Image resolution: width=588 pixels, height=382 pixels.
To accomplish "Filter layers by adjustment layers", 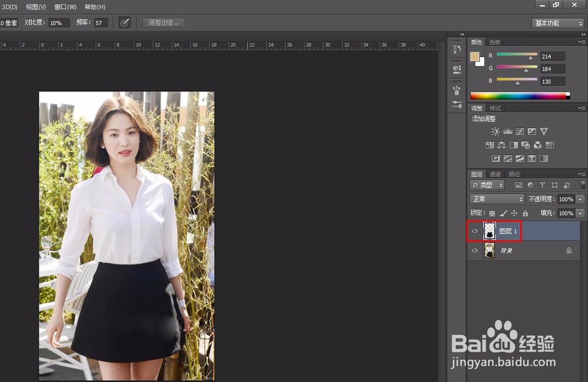I will 530,185.
